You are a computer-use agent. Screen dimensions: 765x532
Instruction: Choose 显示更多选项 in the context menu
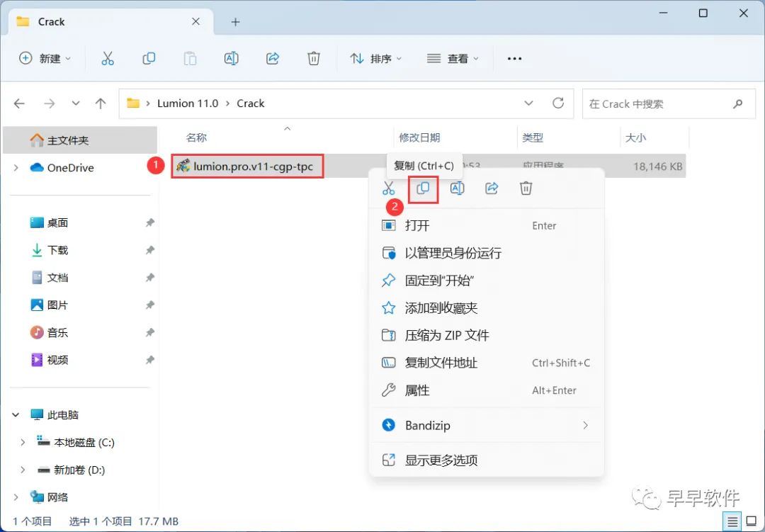(x=487, y=460)
